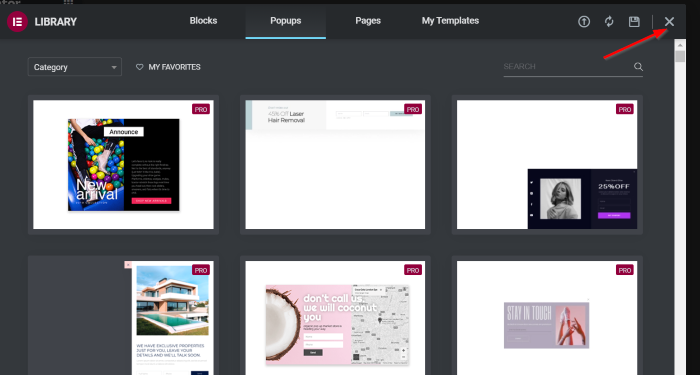The image size is (700, 375).
Task: Select the Popups tab
Action: [286, 21]
